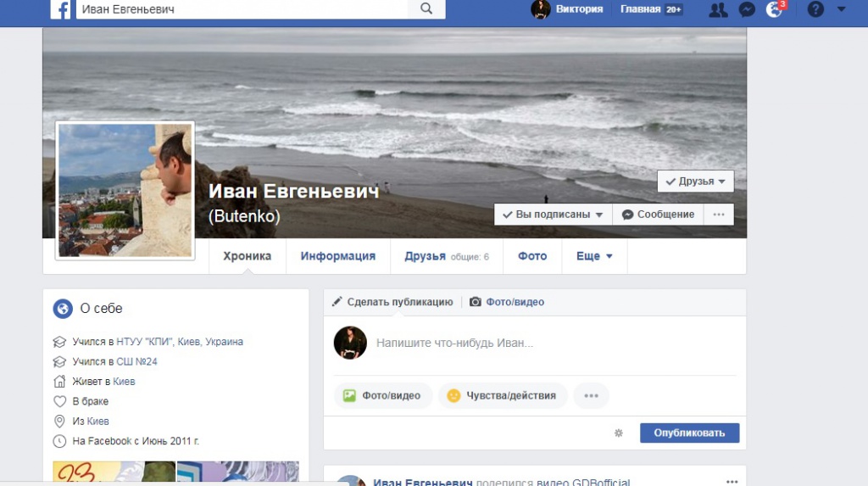Open the help question mark icon
868x486 pixels.
815,8
